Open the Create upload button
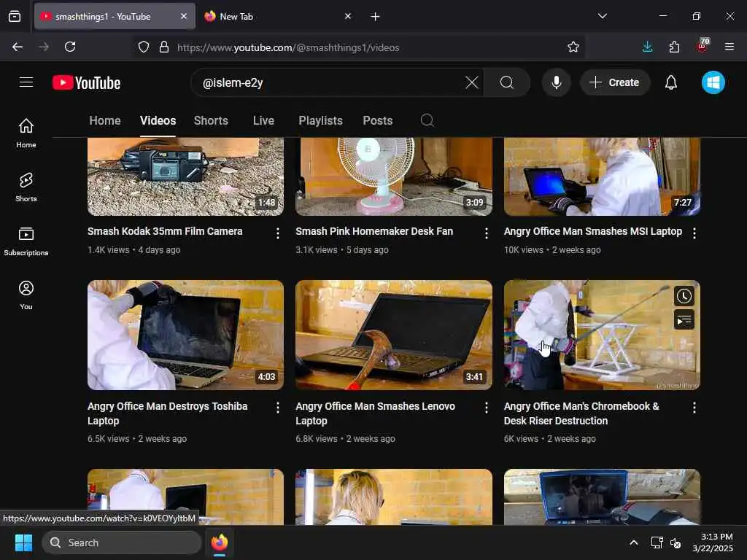The height and width of the screenshot is (560, 747). pos(614,82)
